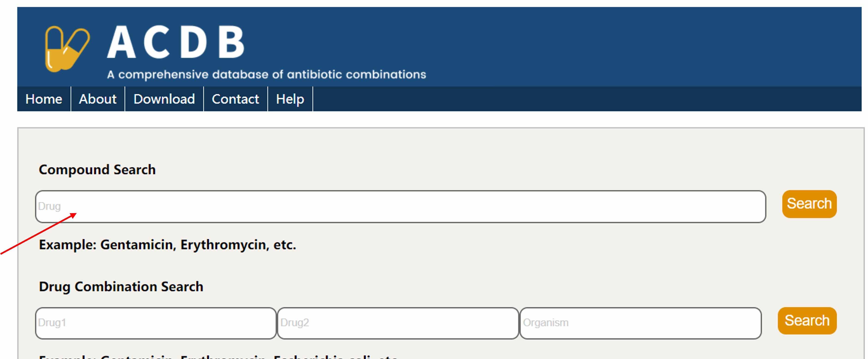The height and width of the screenshot is (359, 868).
Task: Click Search button for Drug Combination Search
Action: [807, 321]
